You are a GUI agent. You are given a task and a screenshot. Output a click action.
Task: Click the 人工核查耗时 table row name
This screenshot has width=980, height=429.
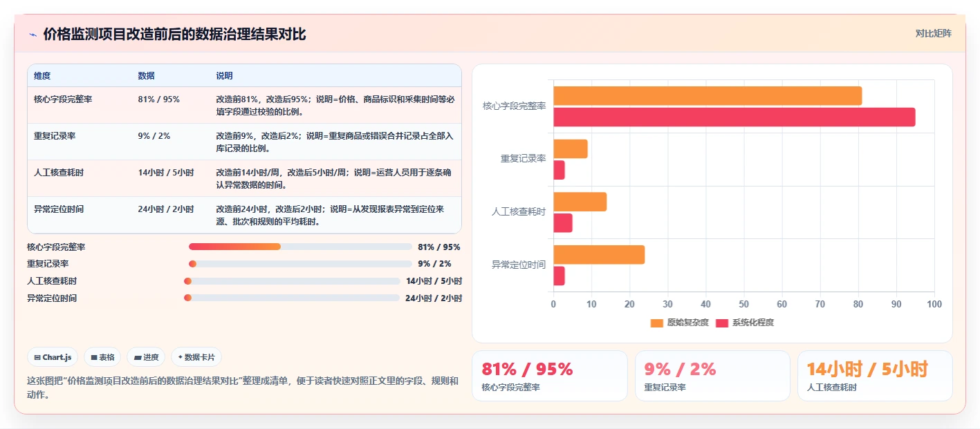pos(59,173)
